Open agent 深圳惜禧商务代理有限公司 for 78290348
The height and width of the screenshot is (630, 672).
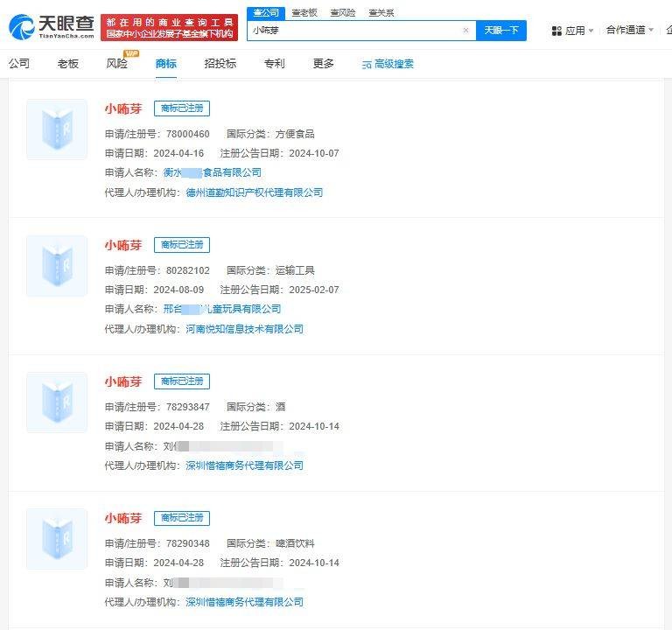[x=244, y=602]
